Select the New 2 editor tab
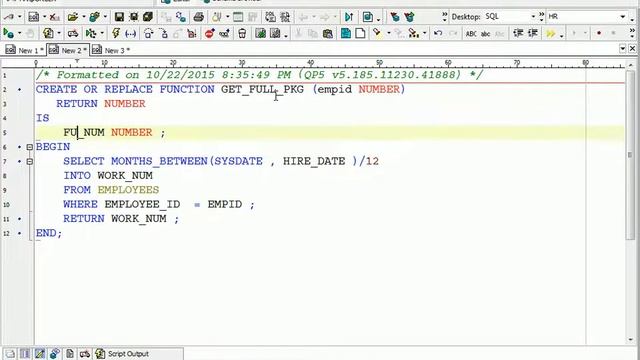Viewport: 640px width, 360px height. pos(68,50)
